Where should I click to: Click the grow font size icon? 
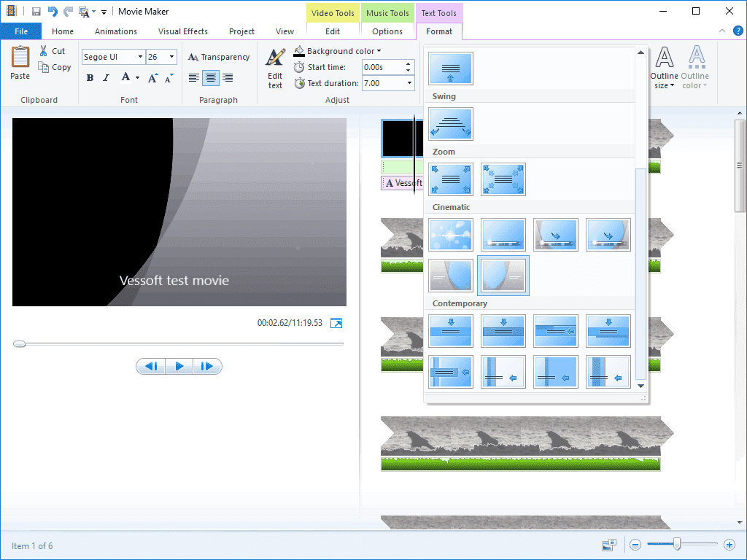152,77
